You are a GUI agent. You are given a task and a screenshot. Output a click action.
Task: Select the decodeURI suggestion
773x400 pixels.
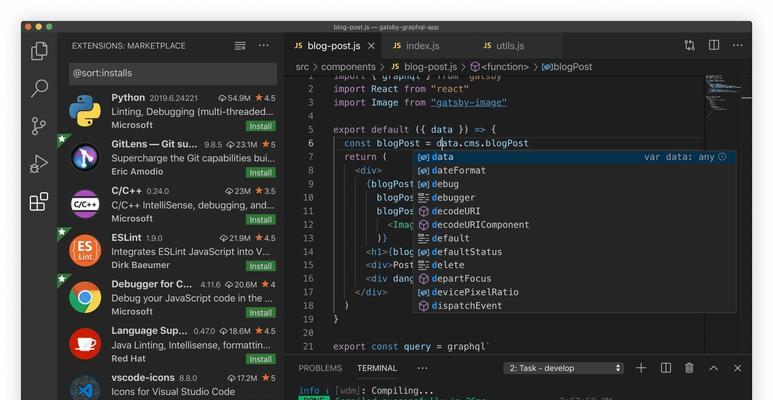[x=574, y=211]
